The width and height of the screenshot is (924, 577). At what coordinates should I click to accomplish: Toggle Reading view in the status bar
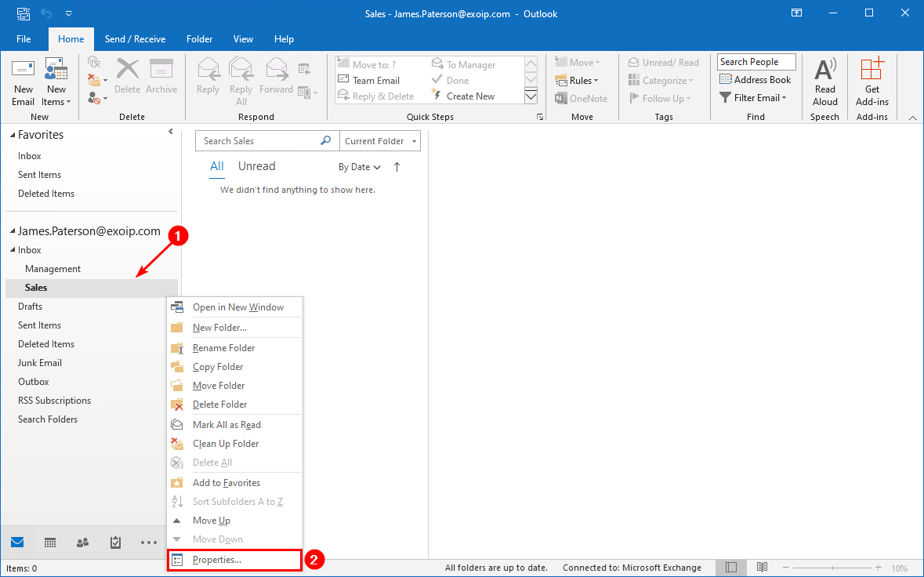pos(761,567)
